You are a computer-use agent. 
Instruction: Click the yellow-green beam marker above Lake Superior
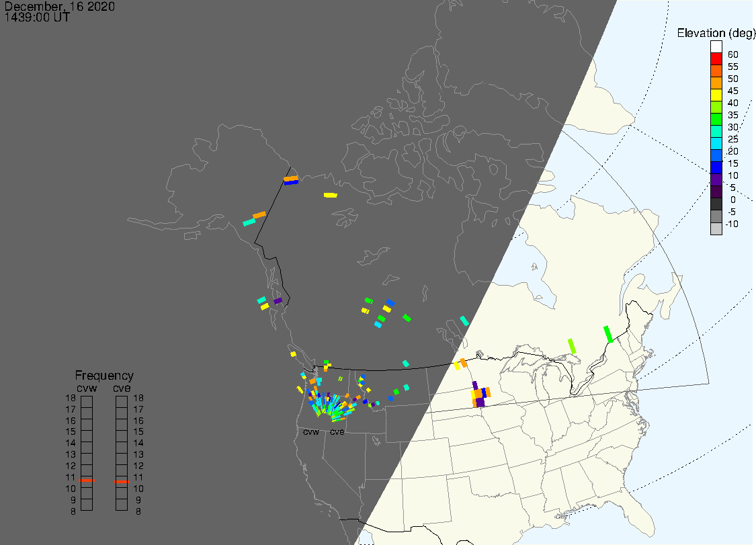point(572,345)
